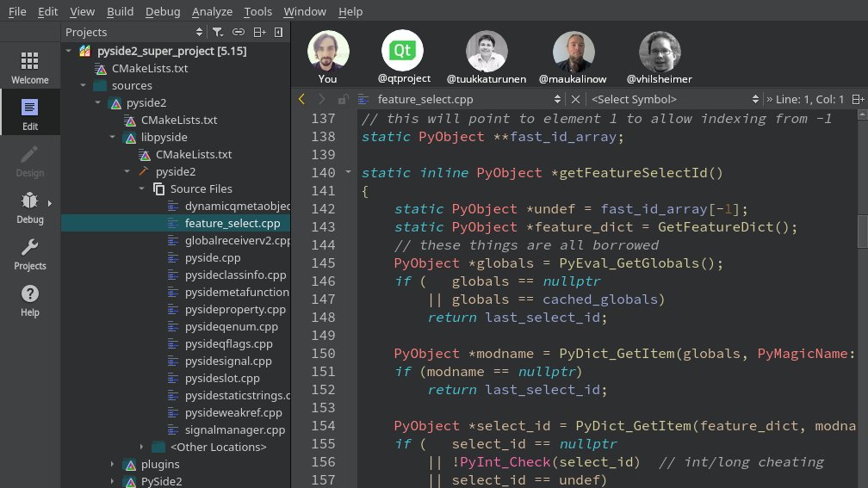Open the Window menu
868x488 pixels.
pos(305,12)
